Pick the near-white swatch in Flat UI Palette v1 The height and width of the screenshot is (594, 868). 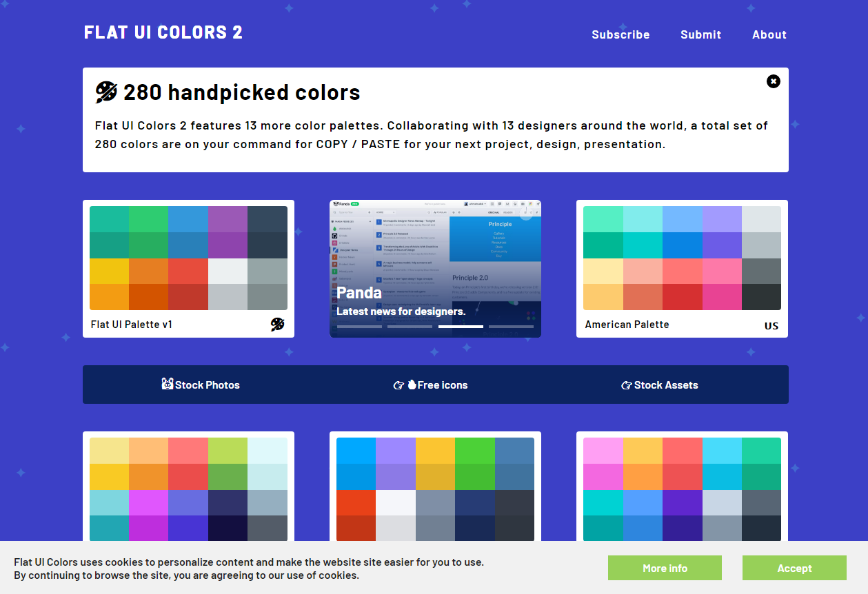[x=228, y=271]
